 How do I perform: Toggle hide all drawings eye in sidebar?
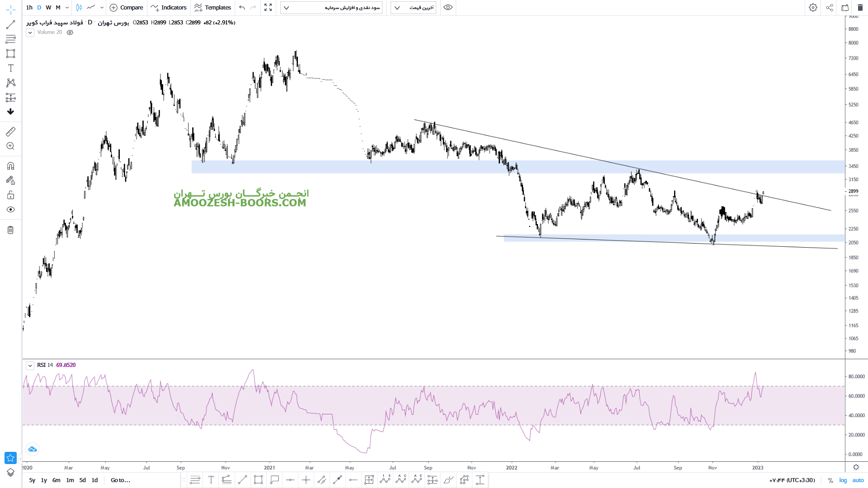[x=10, y=210]
